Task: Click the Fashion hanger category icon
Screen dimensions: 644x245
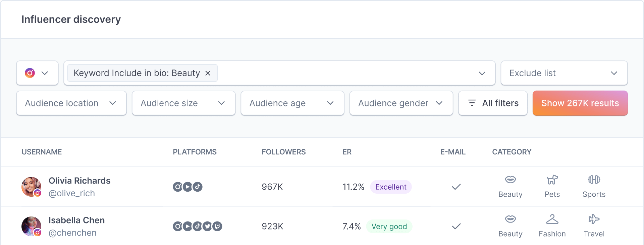Action: (x=552, y=219)
